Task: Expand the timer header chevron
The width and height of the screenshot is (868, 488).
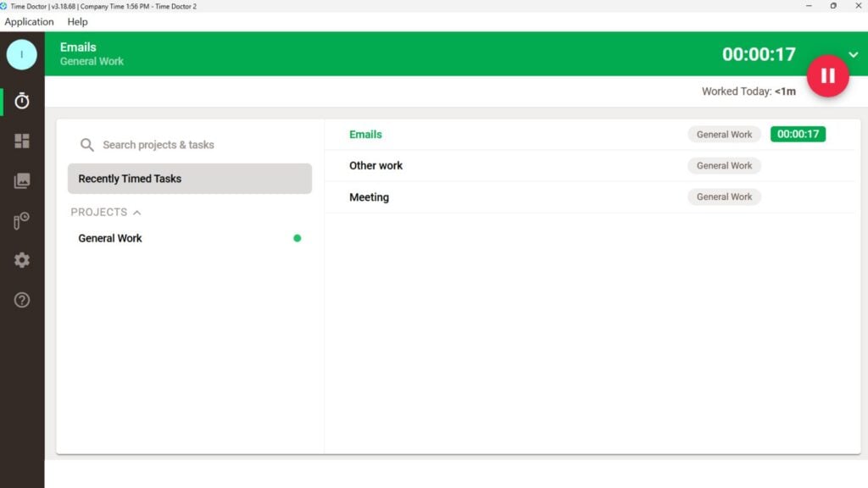Action: [x=853, y=55]
